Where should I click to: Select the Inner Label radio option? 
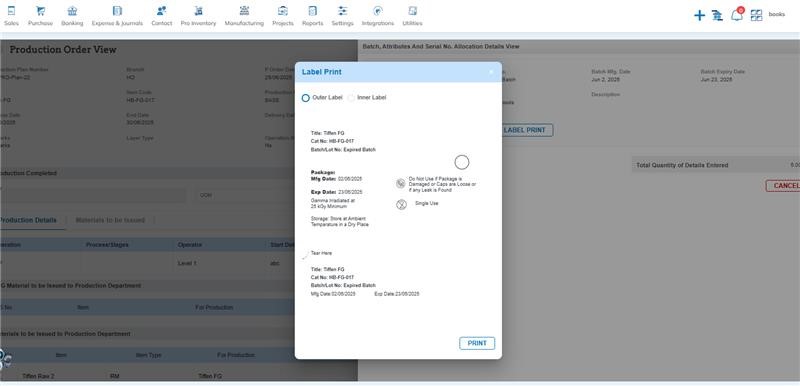point(351,98)
